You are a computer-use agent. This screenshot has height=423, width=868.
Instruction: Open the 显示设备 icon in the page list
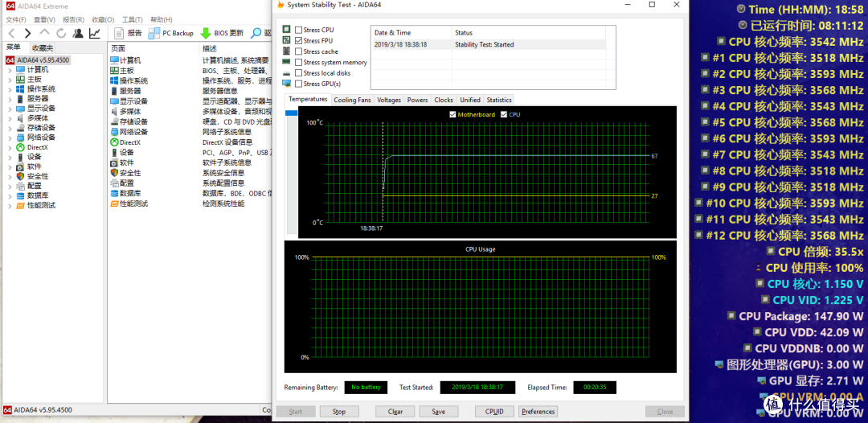115,101
